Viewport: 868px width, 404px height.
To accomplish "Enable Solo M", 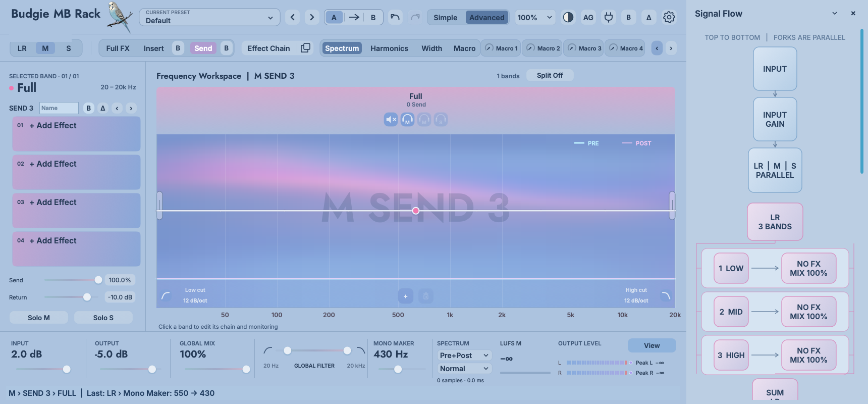I will (x=39, y=318).
